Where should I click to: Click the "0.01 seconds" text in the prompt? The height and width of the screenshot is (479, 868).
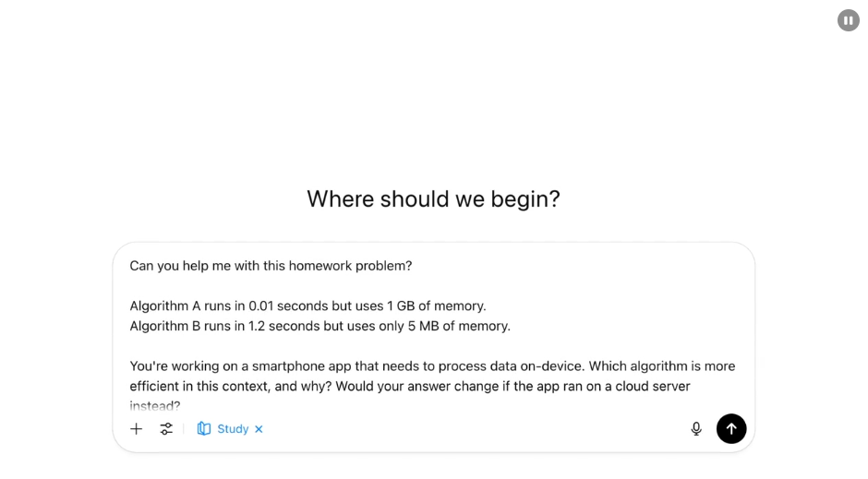[288, 305]
